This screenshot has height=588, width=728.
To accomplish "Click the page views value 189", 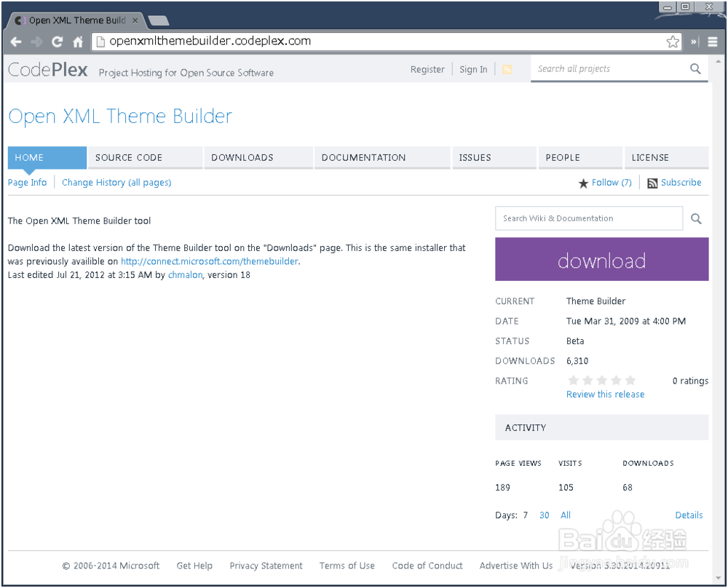I will pyautogui.click(x=502, y=488).
